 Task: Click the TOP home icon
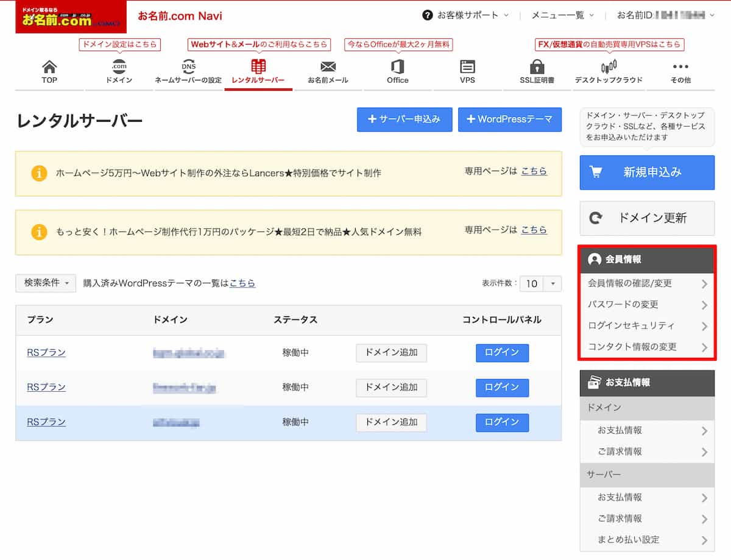pos(49,67)
